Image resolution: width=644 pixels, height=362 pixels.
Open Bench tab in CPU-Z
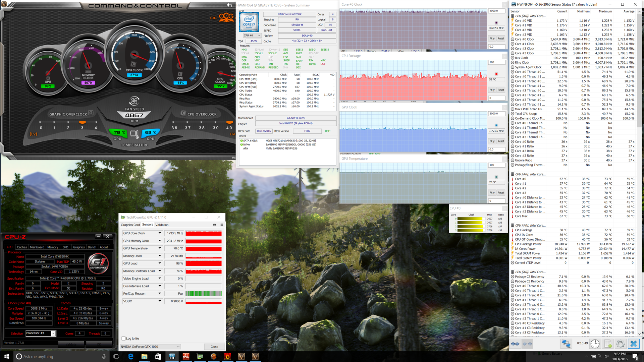92,247
